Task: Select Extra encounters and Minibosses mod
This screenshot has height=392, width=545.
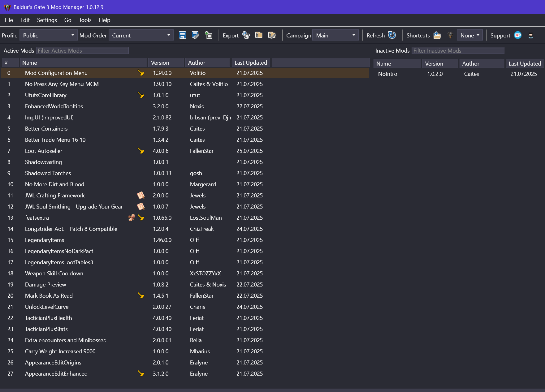Action: pos(185,340)
